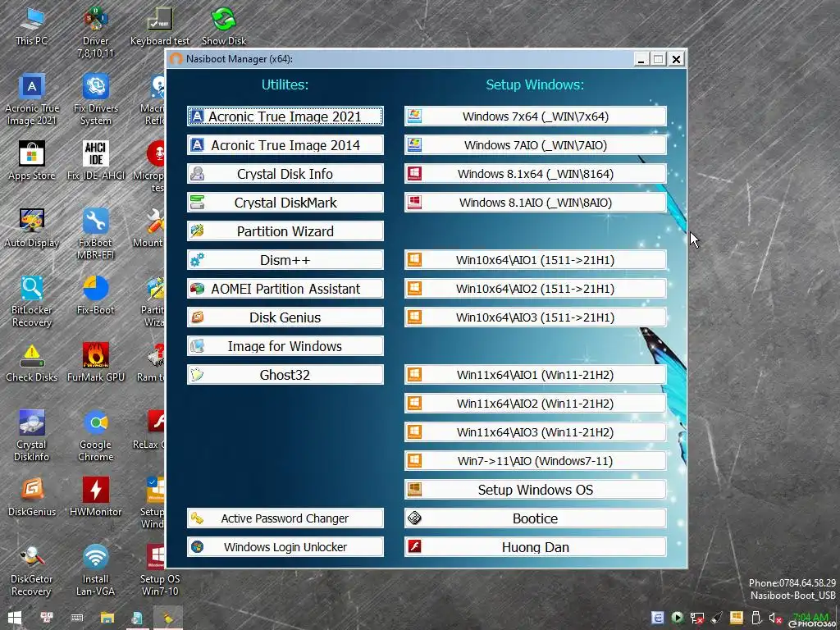Open Crystal DiskInfo desktop icon

(32, 436)
